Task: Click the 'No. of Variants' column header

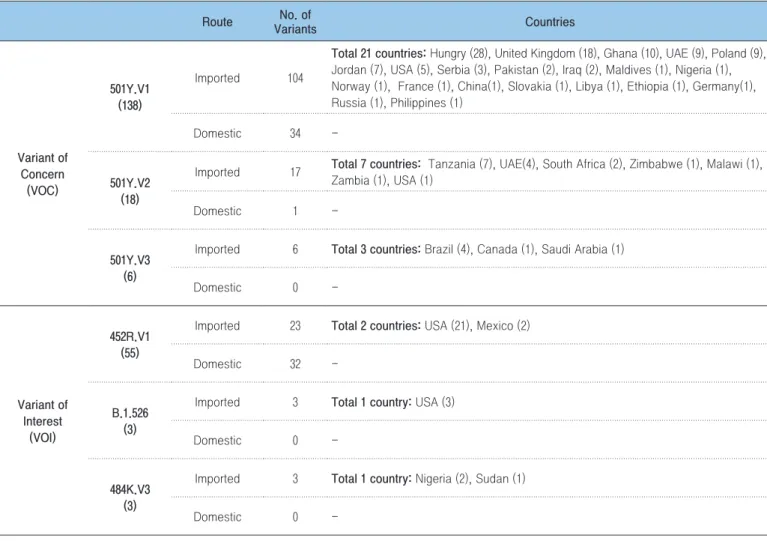Action: click(295, 22)
